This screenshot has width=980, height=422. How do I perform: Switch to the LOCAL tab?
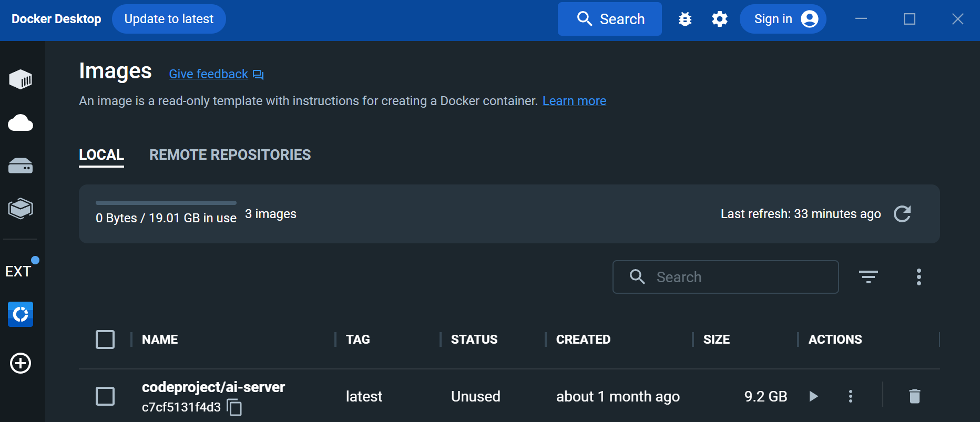click(101, 155)
